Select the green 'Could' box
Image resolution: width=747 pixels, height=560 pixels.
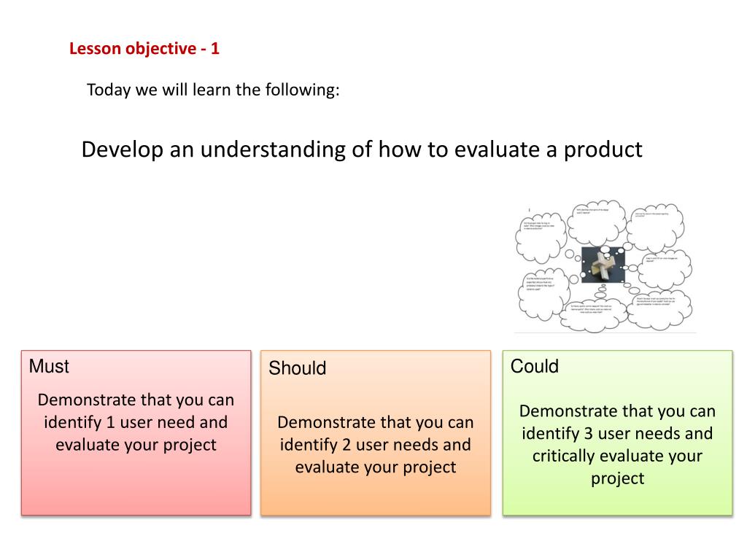(x=617, y=433)
